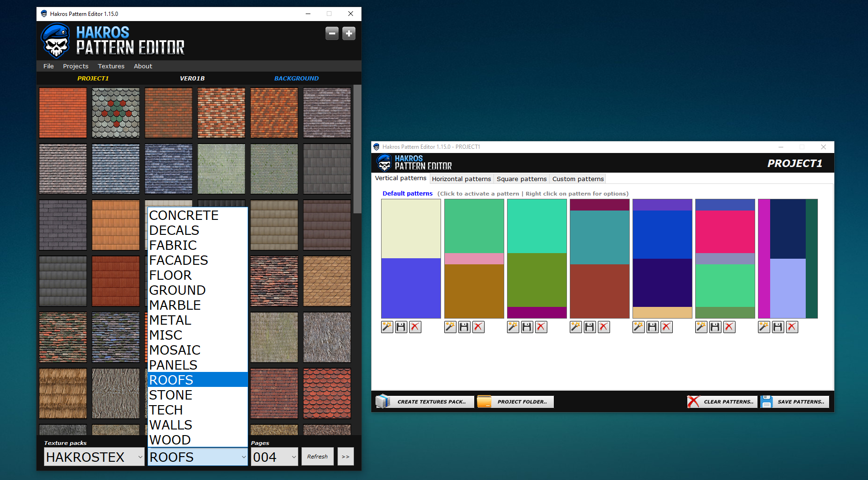This screenshot has height=480, width=868.
Task: Click save disk icon under fifth pattern
Action: [x=653, y=327]
